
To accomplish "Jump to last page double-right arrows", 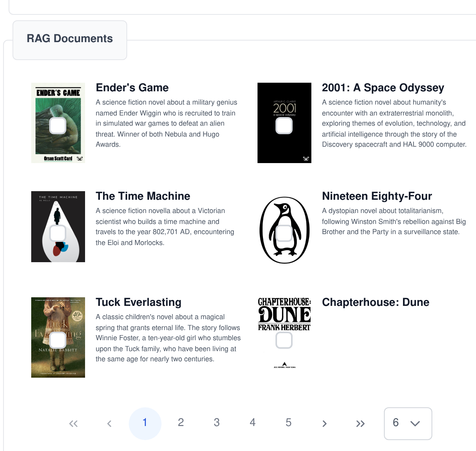I will [361, 424].
